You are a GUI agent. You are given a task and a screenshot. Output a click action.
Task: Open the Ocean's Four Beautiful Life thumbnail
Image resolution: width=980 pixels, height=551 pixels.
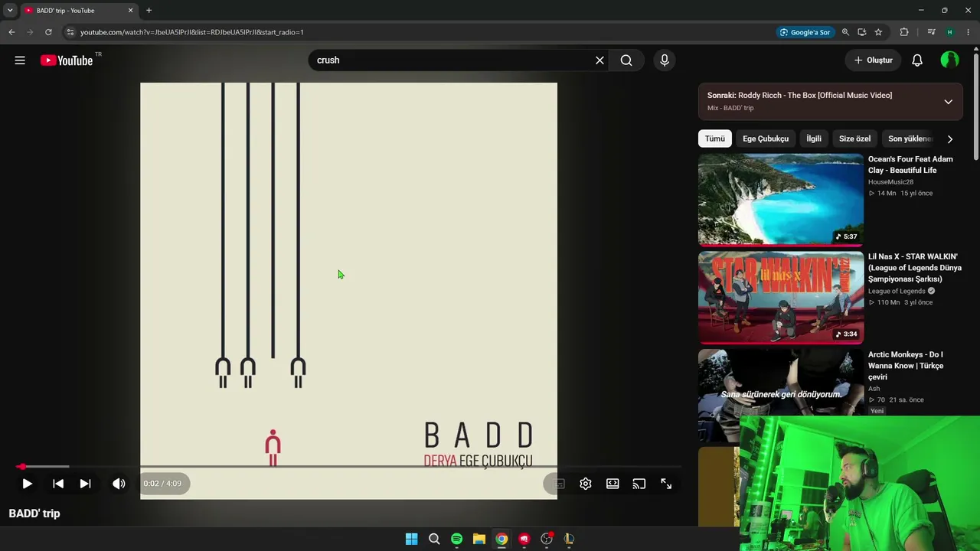coord(781,200)
